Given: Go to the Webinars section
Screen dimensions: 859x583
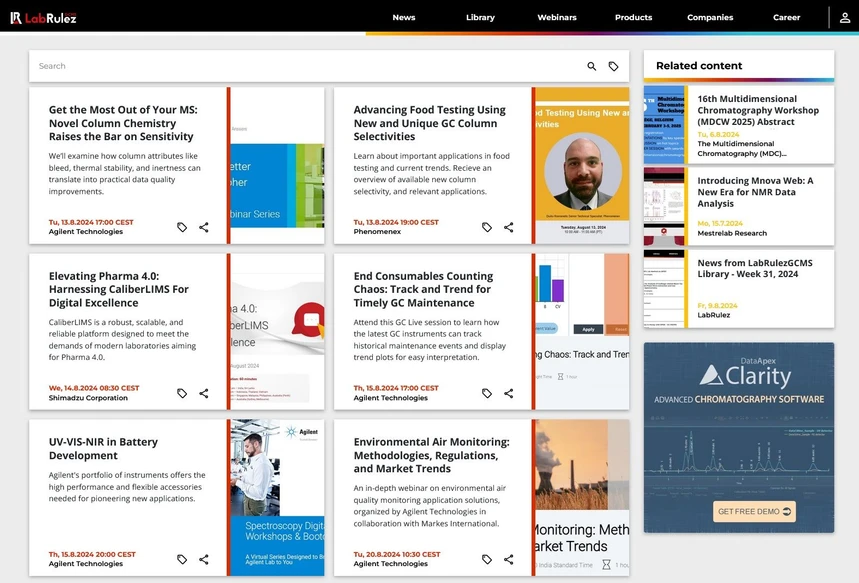Looking at the screenshot, I should 557,18.
